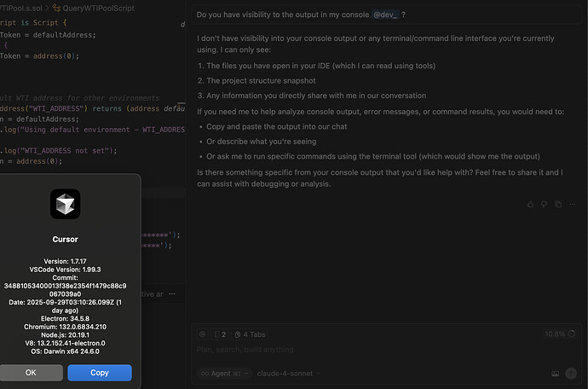This screenshot has height=389, width=588.
Task: Click code line 'WTI_ADDRESS not set'
Action: [x=59, y=151]
